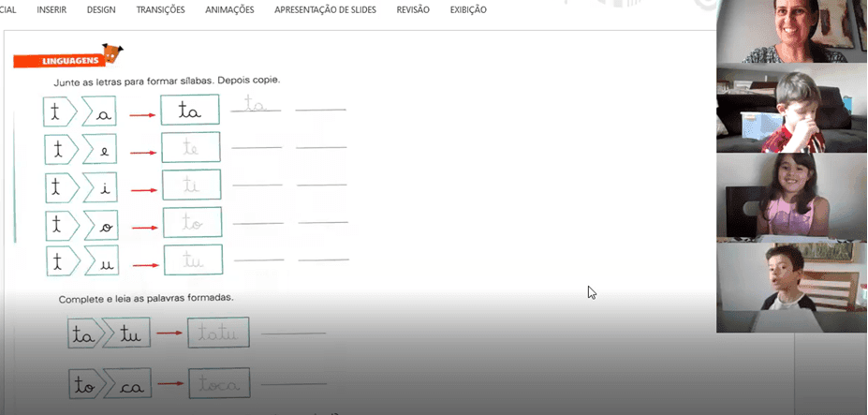Select the video tile of girl in pink
Screen dimensions: 868x415
[x=790, y=198]
